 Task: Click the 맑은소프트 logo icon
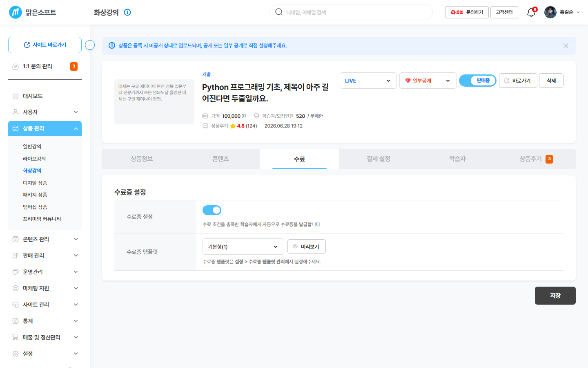(16, 12)
